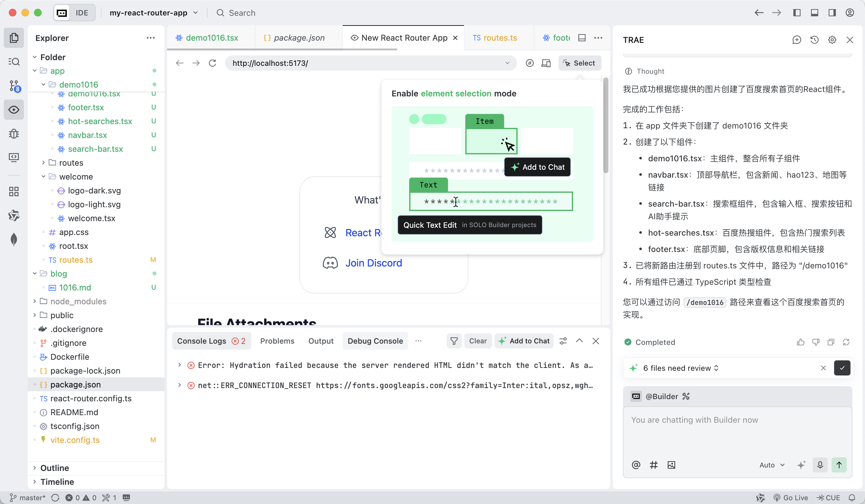Toggle the right side panel layout
This screenshot has height=504, width=865.
832,13
